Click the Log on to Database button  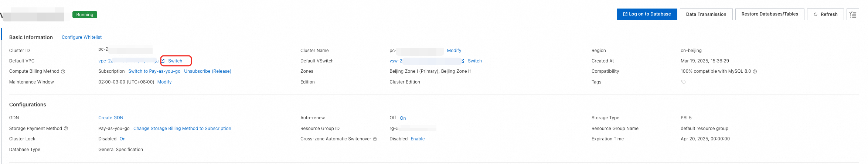pos(647,14)
